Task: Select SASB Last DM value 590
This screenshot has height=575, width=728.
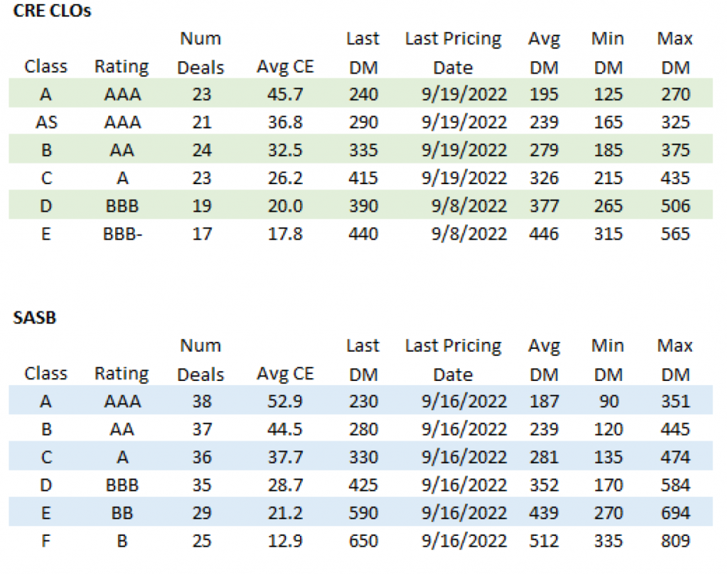Action: coord(363,513)
